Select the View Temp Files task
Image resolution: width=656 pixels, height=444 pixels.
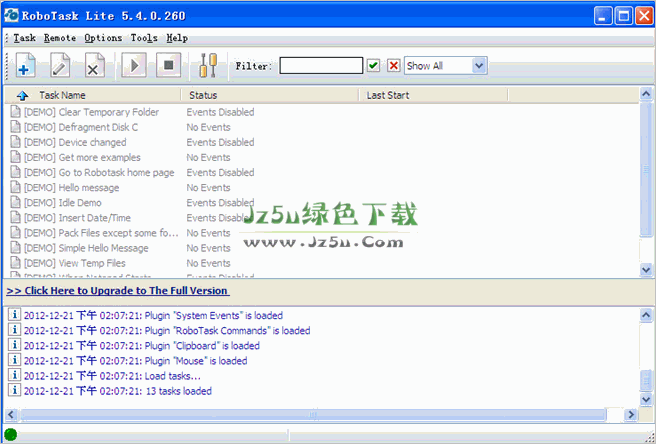pos(74,263)
